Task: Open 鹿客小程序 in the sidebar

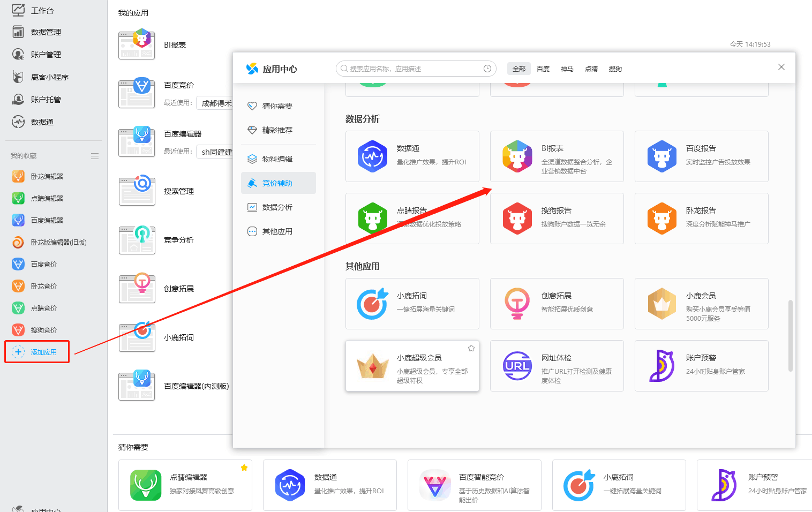Action: pos(40,77)
